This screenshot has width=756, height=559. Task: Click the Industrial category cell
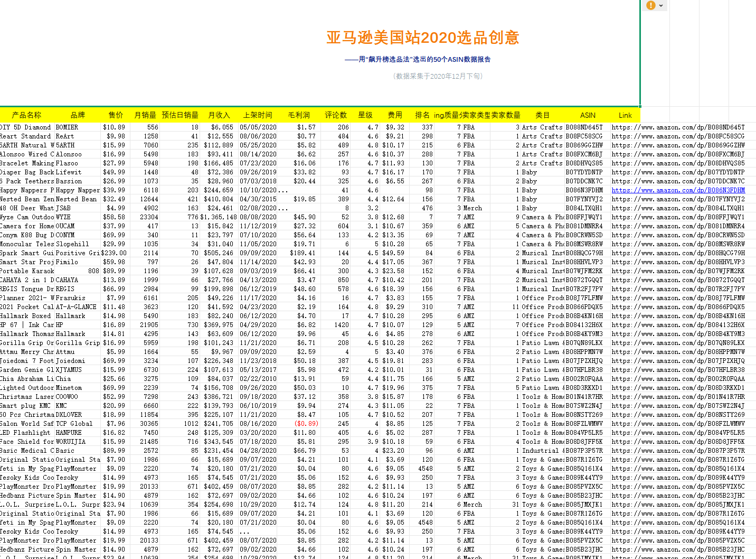tap(542, 451)
